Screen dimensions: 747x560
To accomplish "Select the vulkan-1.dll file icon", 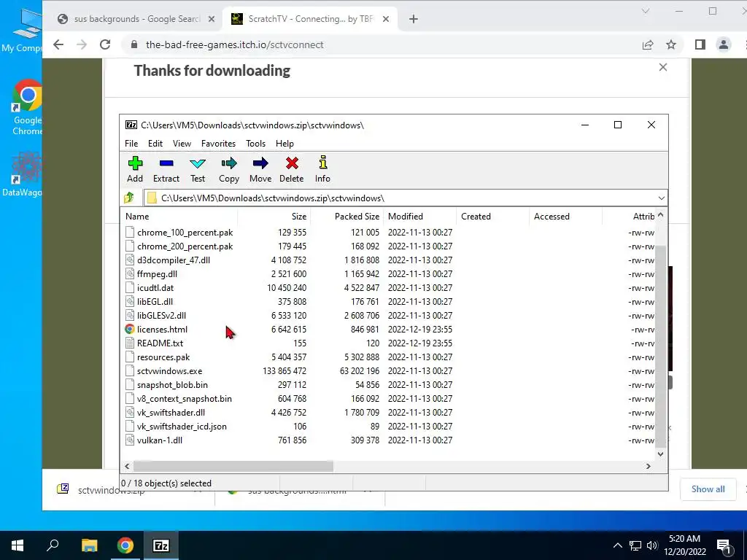I will (130, 440).
